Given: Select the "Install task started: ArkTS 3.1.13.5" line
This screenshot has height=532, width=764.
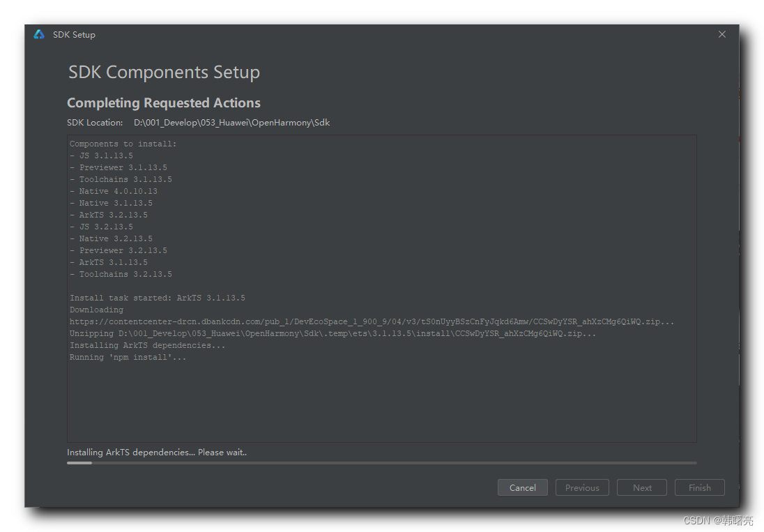Looking at the screenshot, I should (158, 298).
